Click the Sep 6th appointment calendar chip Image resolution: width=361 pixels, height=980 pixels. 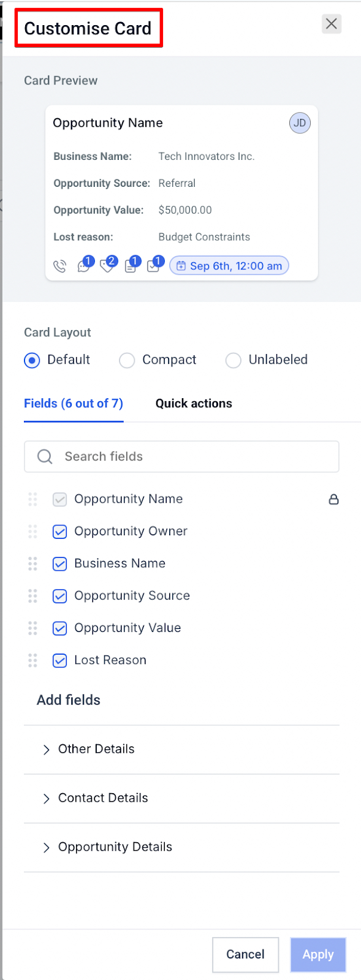(x=229, y=266)
